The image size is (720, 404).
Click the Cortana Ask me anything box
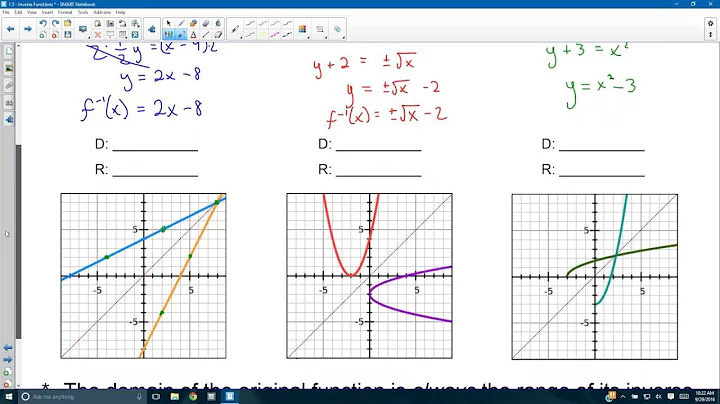coord(83,397)
